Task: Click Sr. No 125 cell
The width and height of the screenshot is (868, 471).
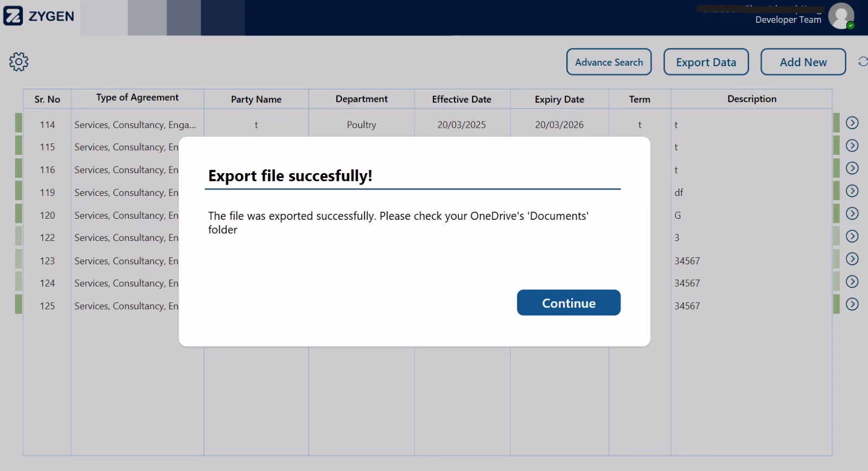Action: [x=47, y=306]
